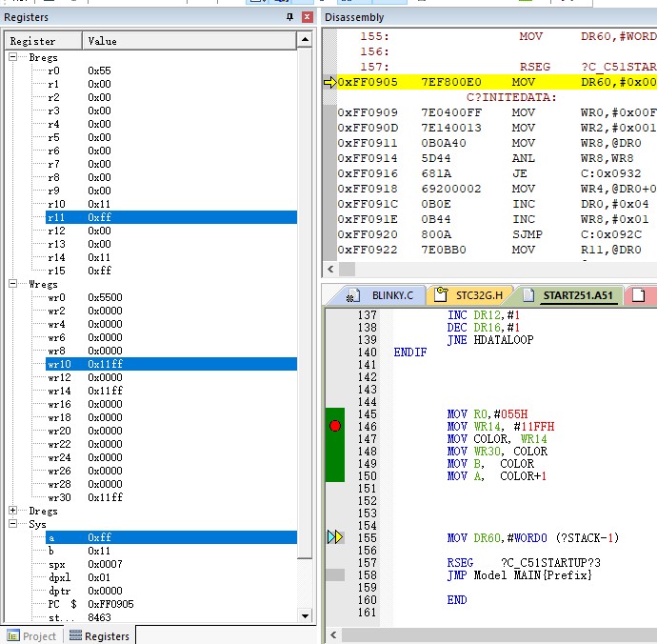
Task: Switch to the Project tab
Action: tap(31, 635)
